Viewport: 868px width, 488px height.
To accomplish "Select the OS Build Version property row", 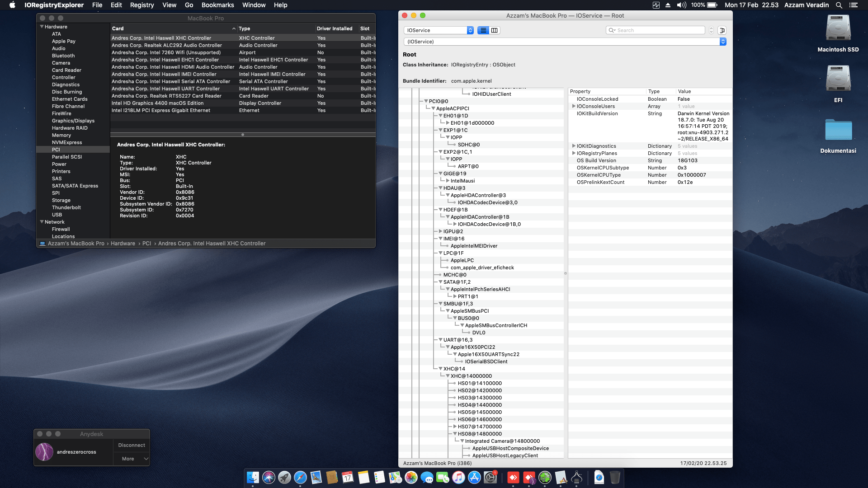I will point(650,160).
